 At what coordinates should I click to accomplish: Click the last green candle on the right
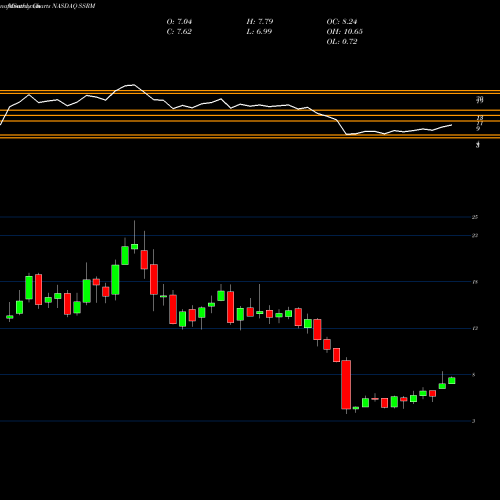click(452, 381)
